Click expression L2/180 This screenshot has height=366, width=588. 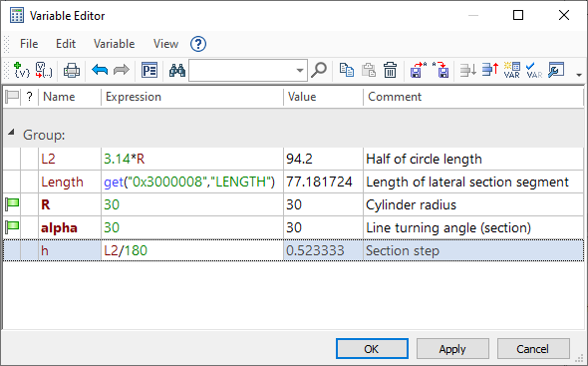[126, 250]
